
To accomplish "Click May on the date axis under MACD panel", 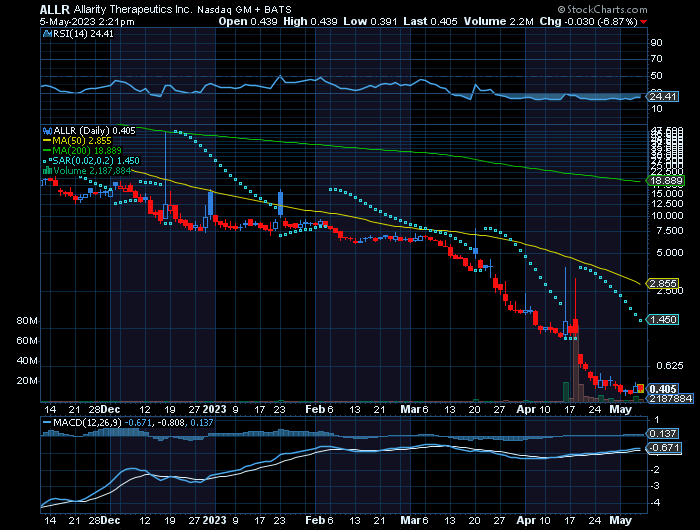I will [x=621, y=521].
